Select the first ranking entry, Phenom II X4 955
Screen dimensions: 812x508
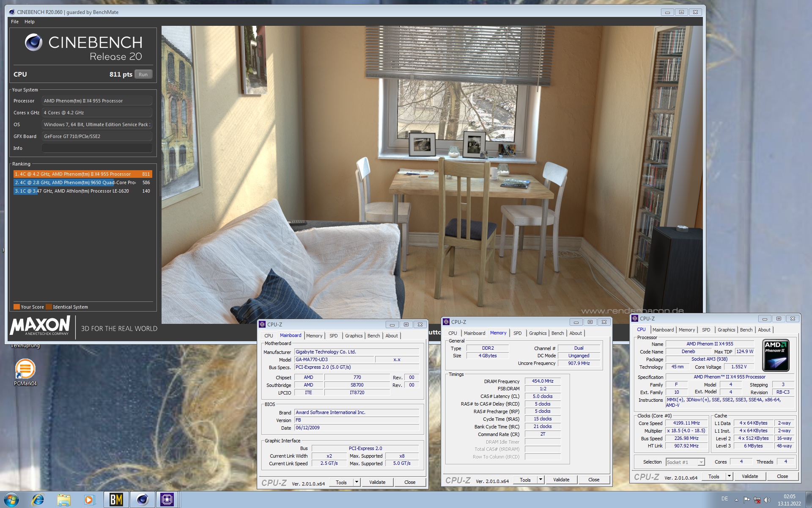click(82, 174)
